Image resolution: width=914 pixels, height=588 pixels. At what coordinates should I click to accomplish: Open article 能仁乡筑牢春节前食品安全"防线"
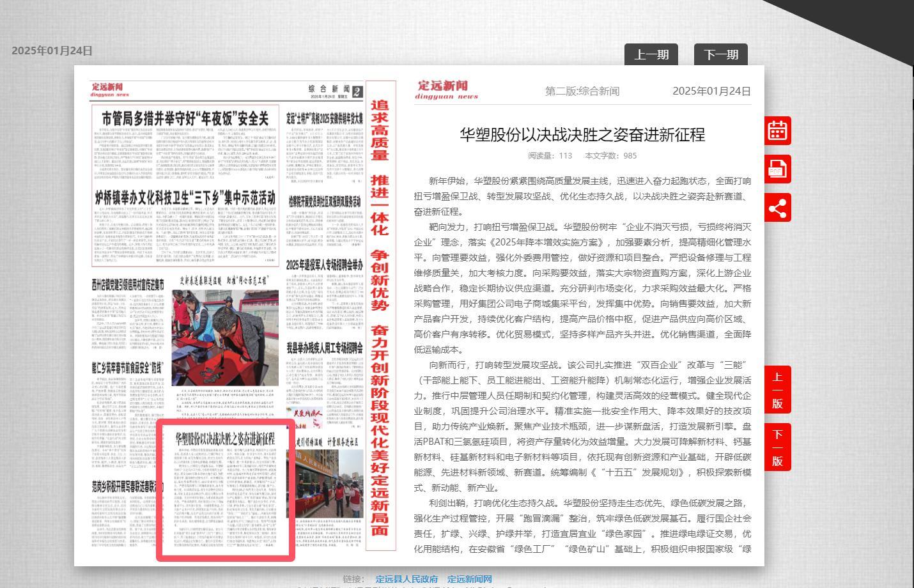[127, 368]
